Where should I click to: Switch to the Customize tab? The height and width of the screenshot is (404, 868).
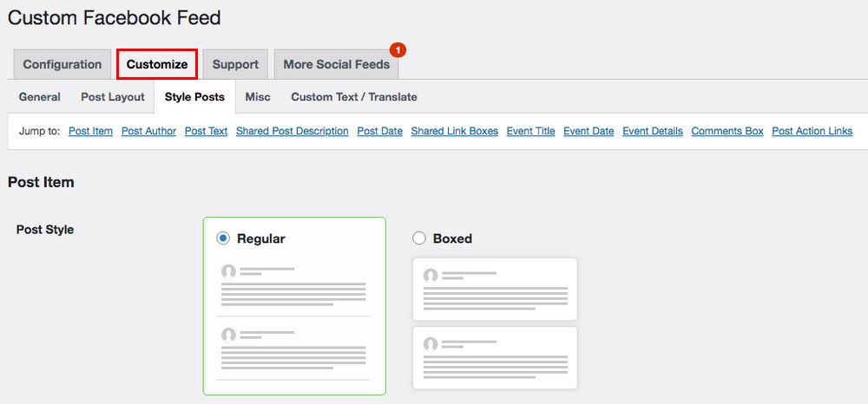coord(157,64)
